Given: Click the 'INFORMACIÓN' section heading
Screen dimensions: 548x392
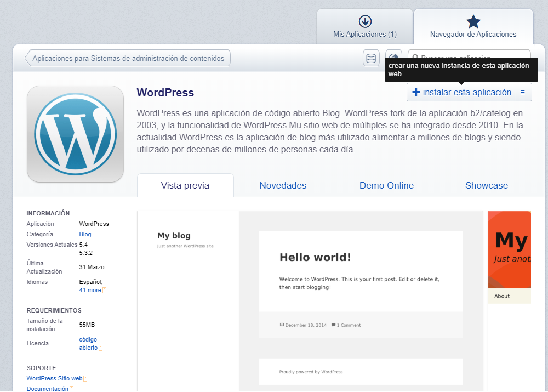Looking at the screenshot, I should tap(48, 213).
